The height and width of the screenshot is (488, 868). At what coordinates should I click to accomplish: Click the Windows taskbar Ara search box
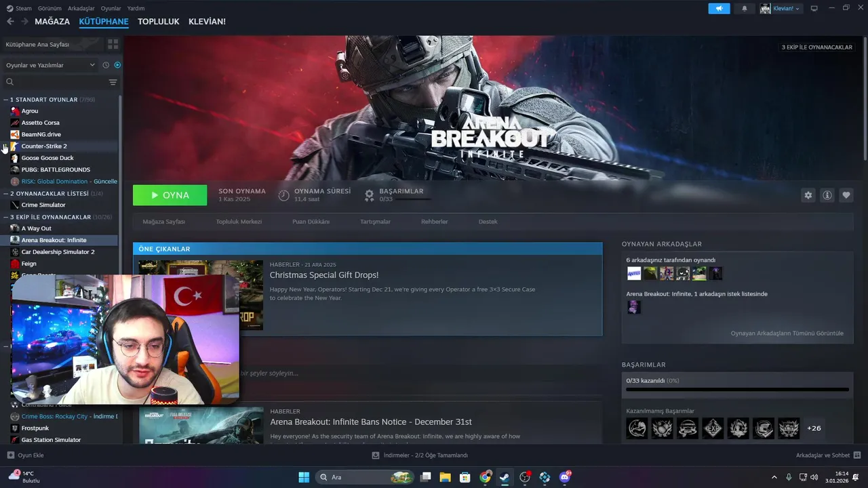[365, 477]
